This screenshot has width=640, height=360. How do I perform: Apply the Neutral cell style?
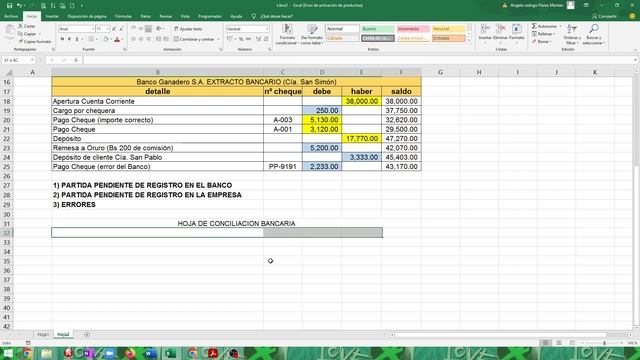coord(448,29)
